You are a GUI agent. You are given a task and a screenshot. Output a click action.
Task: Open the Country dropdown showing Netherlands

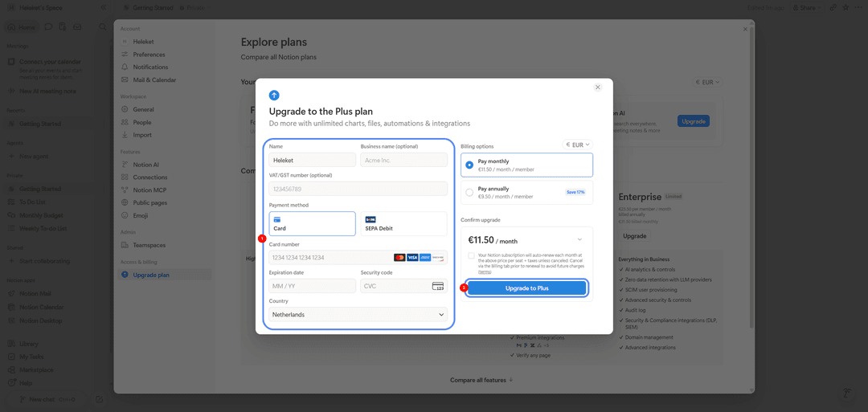358,314
